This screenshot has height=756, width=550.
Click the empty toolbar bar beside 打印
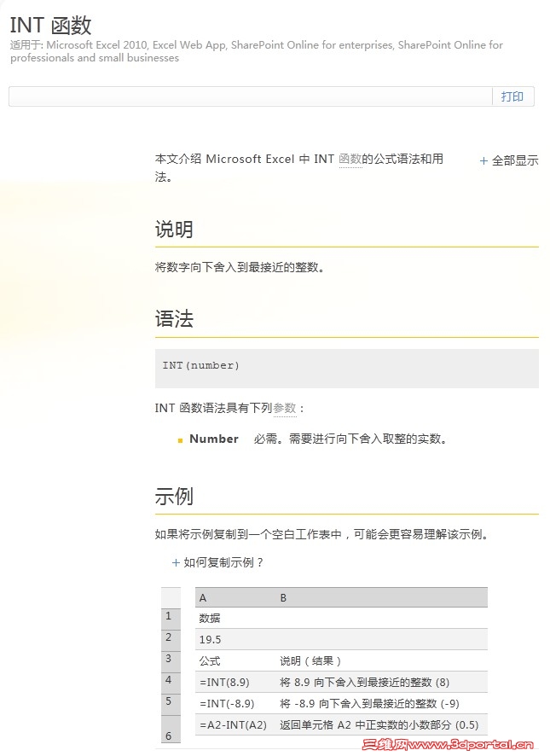point(250,96)
